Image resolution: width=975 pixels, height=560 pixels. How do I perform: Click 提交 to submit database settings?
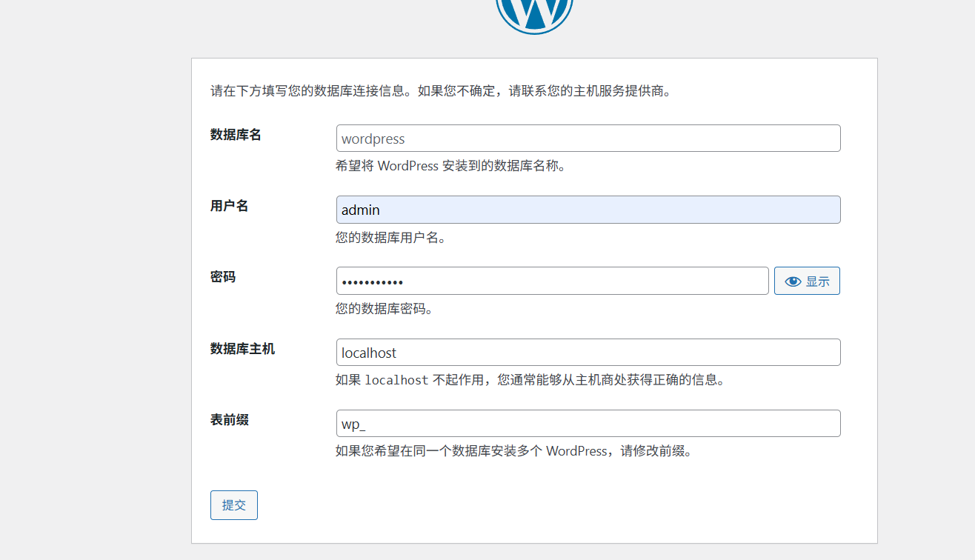coord(233,504)
